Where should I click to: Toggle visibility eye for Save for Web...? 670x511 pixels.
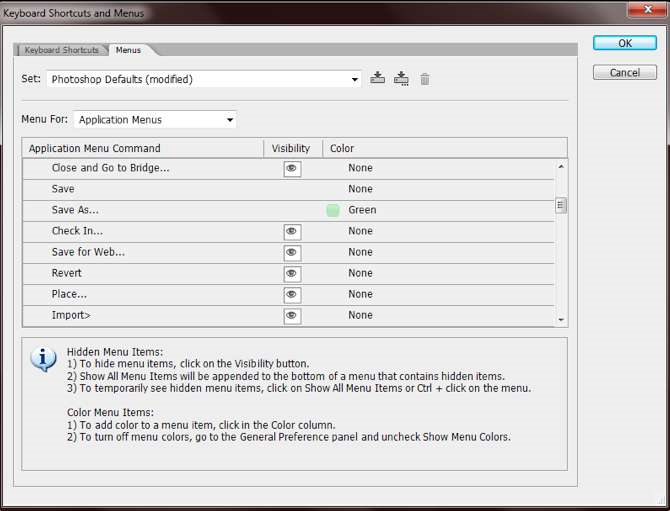coord(292,253)
